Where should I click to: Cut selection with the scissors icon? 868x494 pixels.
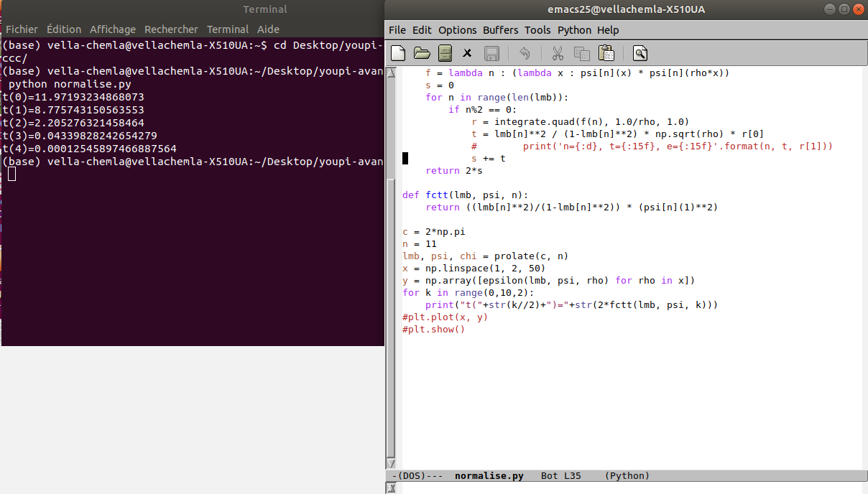click(x=557, y=53)
